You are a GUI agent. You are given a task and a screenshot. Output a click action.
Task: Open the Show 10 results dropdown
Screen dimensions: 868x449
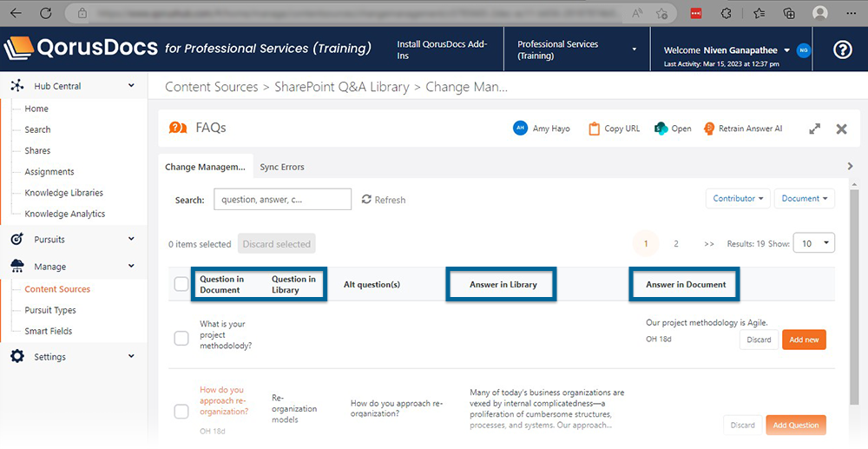click(814, 243)
